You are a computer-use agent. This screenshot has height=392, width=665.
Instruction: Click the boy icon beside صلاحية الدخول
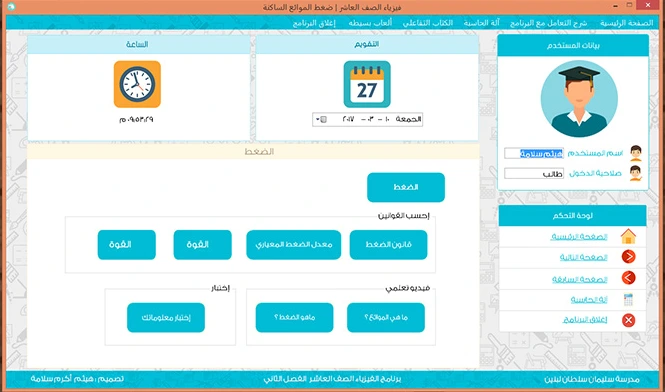pyautogui.click(x=635, y=173)
